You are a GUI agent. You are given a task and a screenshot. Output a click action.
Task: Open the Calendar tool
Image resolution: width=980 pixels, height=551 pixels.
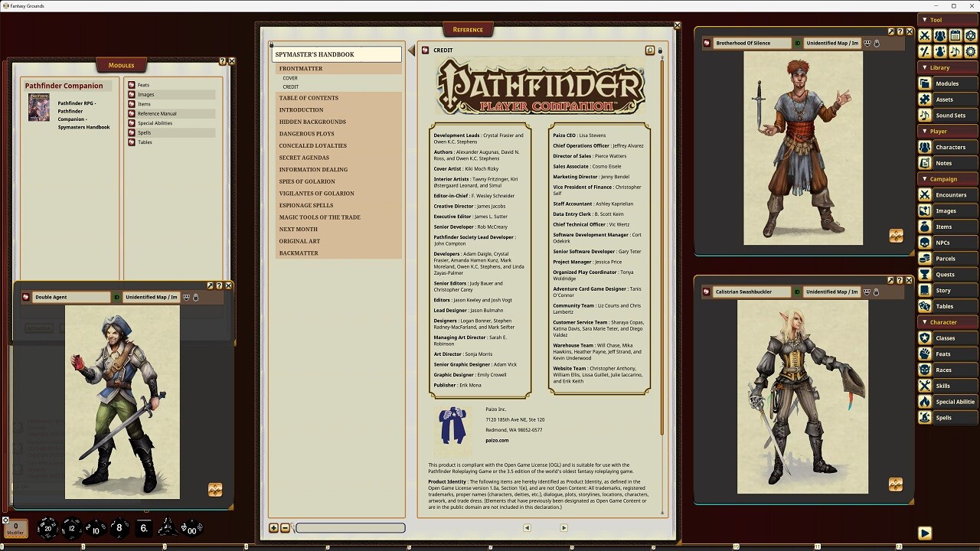[955, 34]
